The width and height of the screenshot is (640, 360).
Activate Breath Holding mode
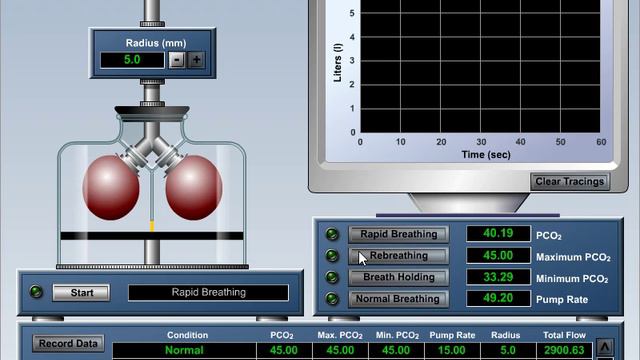[x=398, y=277]
